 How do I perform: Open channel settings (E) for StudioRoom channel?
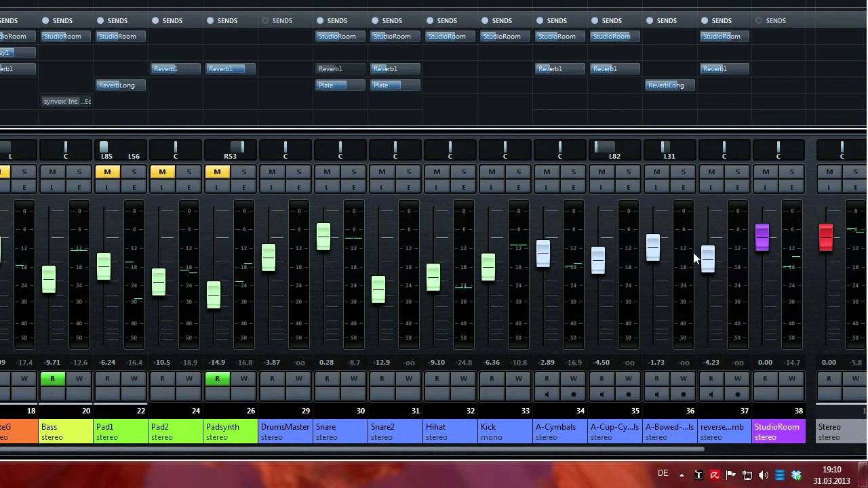791,187
